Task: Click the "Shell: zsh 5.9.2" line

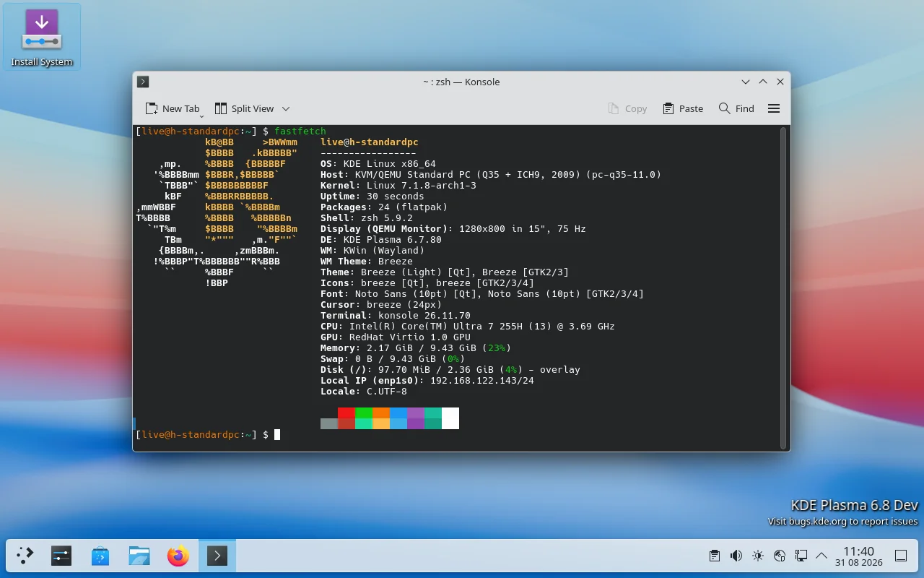Action: [x=367, y=218]
